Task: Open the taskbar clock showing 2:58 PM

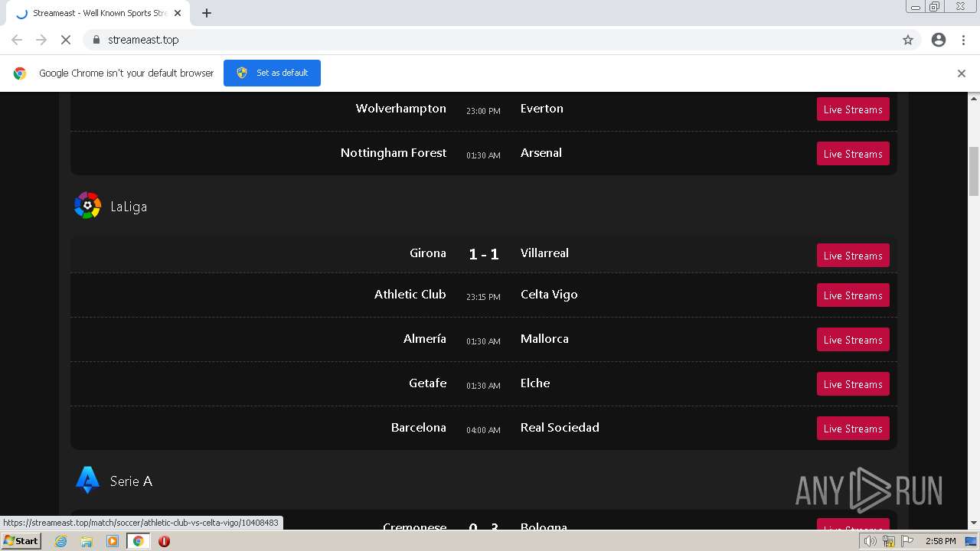Action: pos(940,541)
